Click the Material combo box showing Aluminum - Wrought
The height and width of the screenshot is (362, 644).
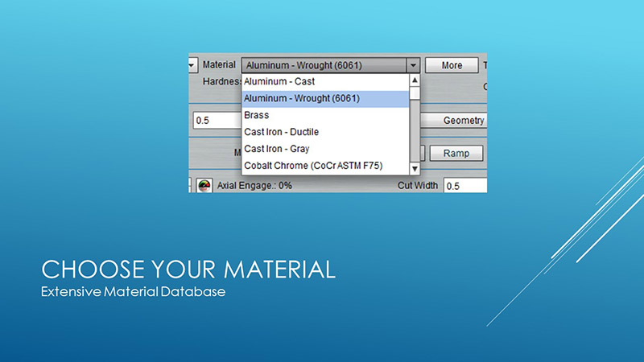pos(324,65)
